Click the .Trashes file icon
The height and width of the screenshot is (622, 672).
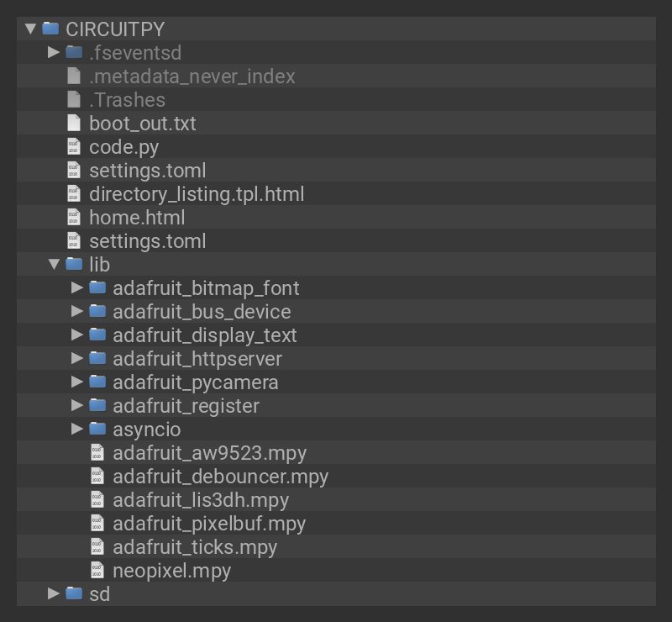coord(74,100)
